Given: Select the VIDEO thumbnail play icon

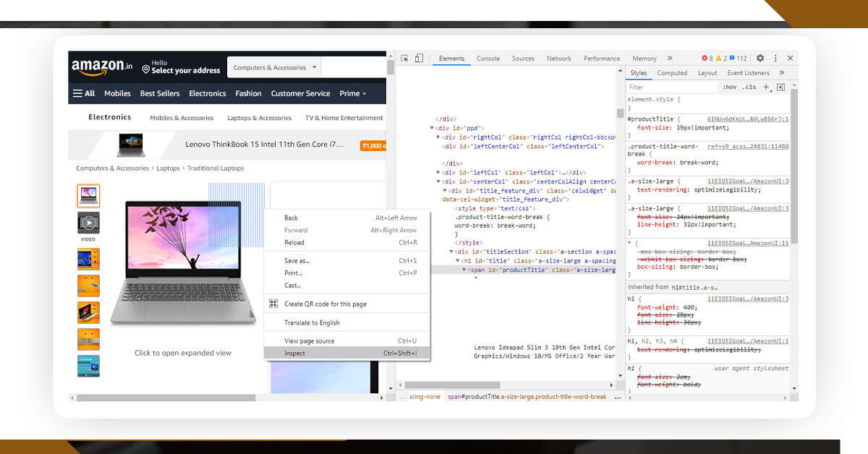Looking at the screenshot, I should click(x=88, y=222).
